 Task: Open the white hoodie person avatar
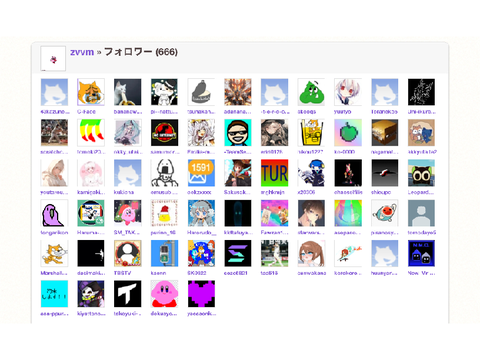54,173
